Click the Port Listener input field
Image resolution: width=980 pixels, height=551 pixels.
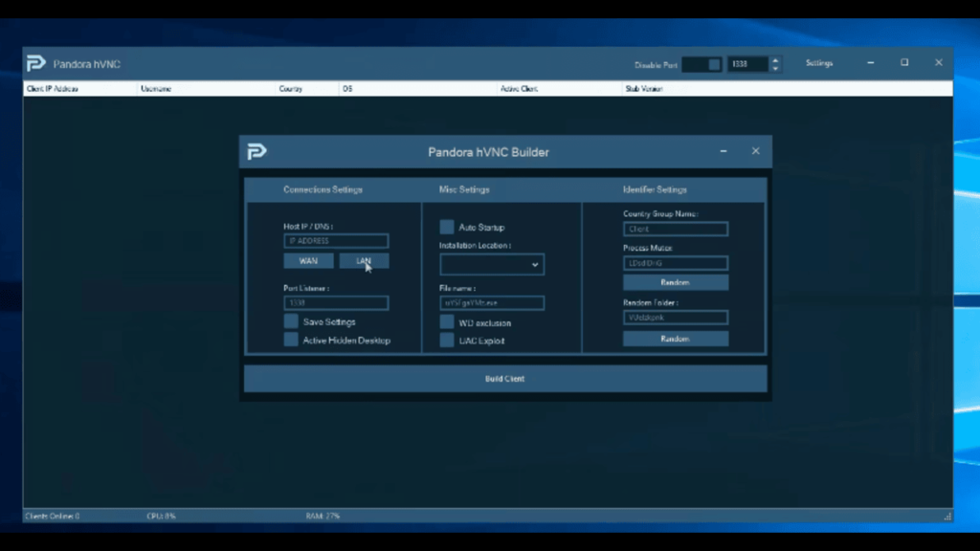[x=336, y=303]
